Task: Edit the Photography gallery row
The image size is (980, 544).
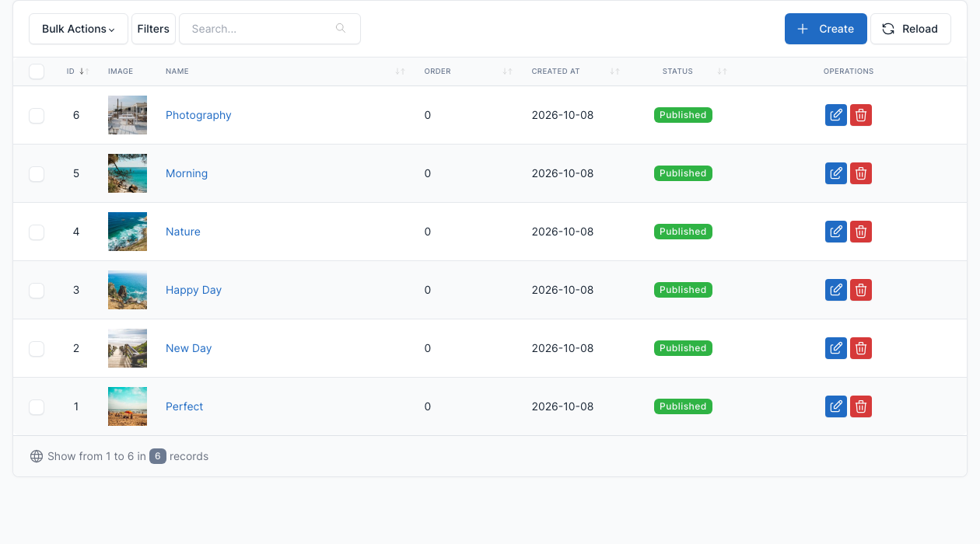Action: coord(836,115)
